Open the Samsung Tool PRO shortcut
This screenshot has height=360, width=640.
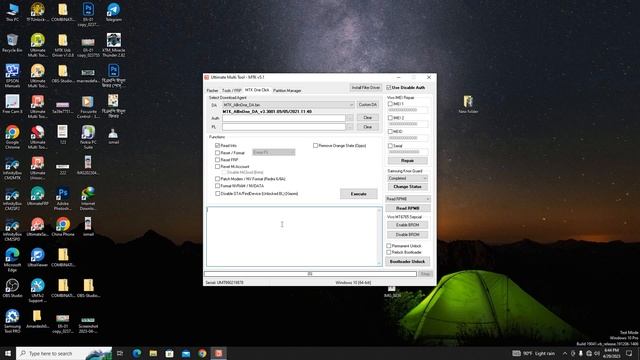pos(12,321)
